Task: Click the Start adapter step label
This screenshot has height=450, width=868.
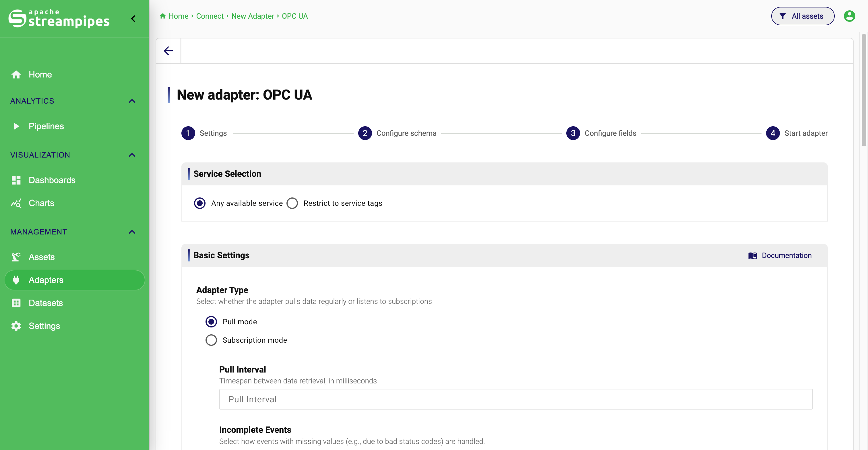Action: [806, 133]
